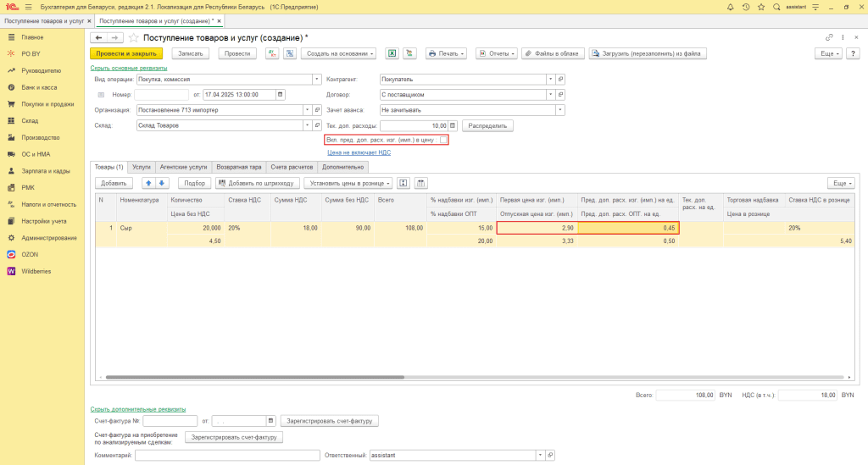Select Сыр nomenclature cell in table
This screenshot has height=465, width=868.
point(142,228)
